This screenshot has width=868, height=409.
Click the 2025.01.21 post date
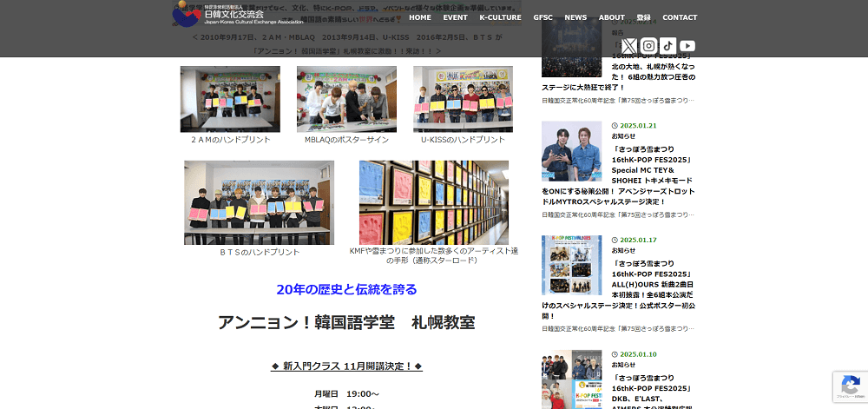click(x=638, y=126)
